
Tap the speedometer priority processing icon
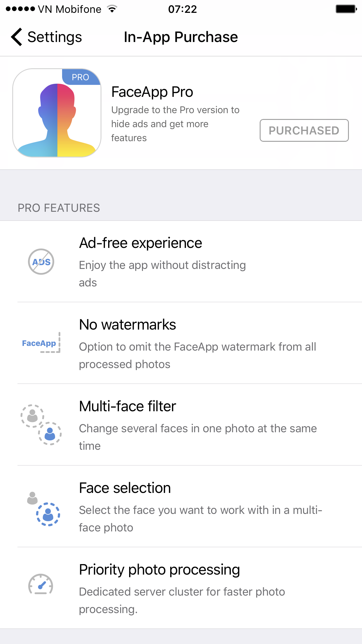41,584
